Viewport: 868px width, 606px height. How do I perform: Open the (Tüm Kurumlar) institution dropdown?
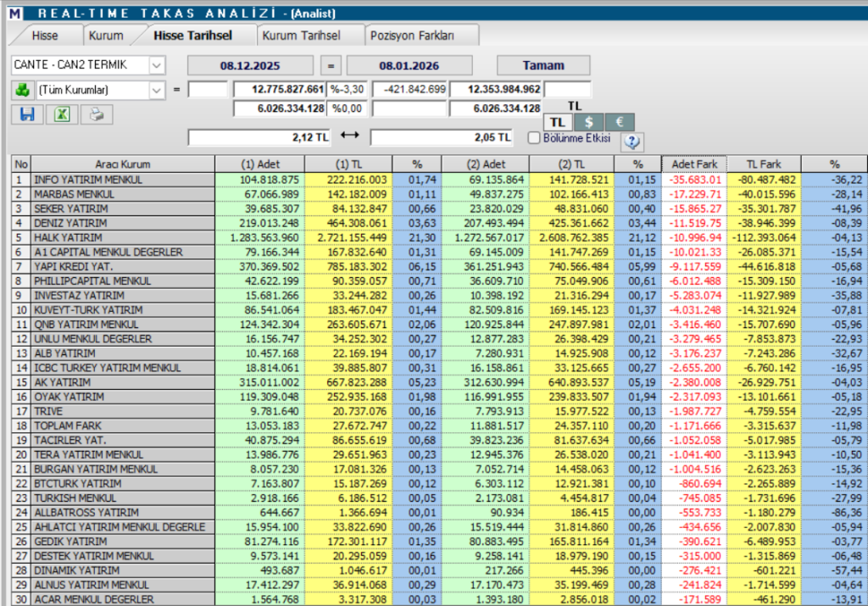157,90
